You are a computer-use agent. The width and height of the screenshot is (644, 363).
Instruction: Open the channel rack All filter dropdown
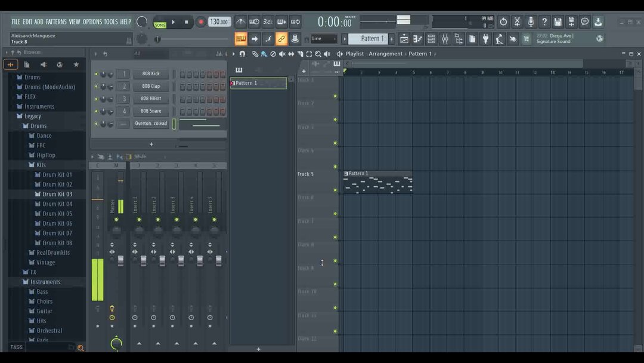150,54
